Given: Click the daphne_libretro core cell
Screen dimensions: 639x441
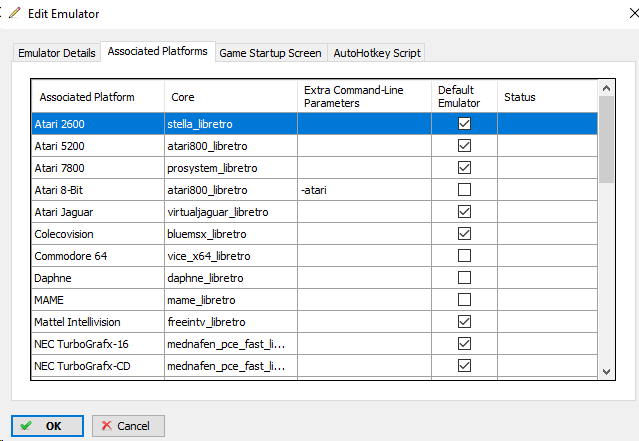Looking at the screenshot, I should click(x=231, y=278).
